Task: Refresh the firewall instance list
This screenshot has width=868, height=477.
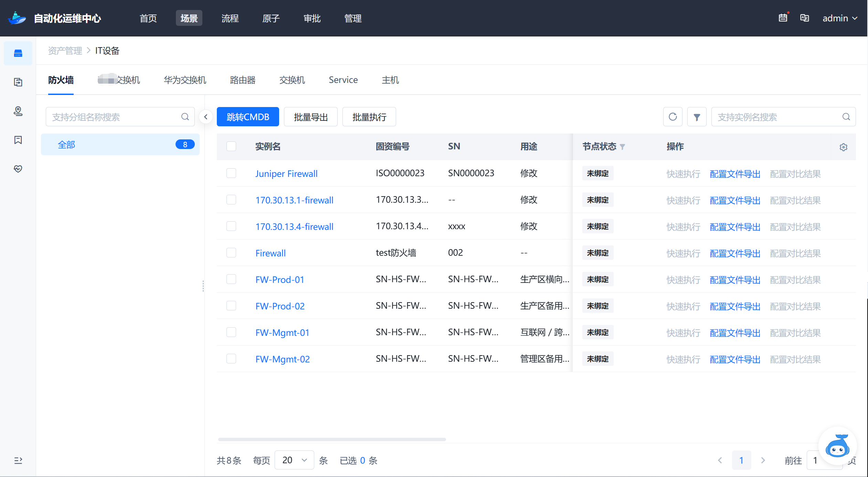Action: click(x=673, y=117)
